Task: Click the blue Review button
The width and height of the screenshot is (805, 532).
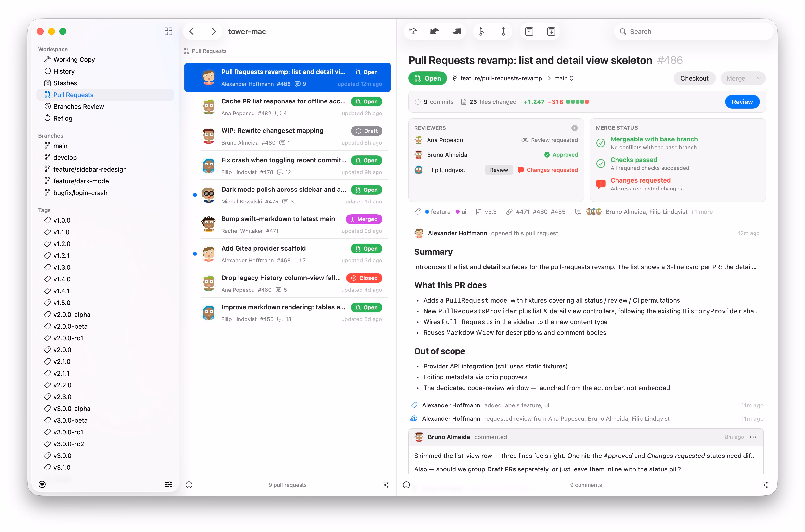Action: (742, 102)
